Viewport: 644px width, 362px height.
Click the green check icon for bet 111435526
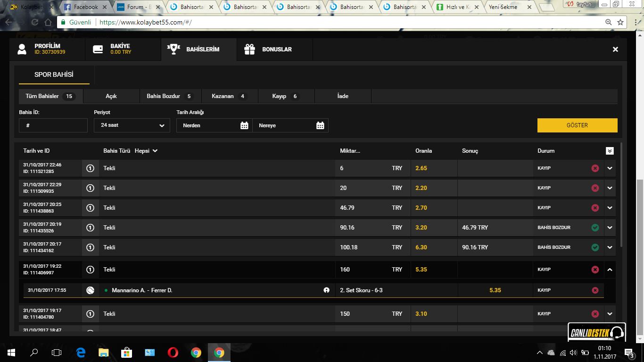595,228
